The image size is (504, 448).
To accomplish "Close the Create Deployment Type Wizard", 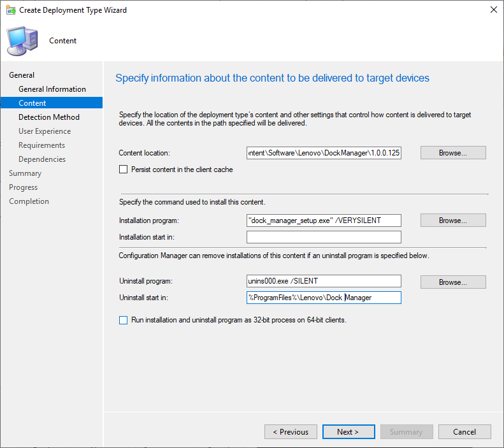I will coord(493,10).
